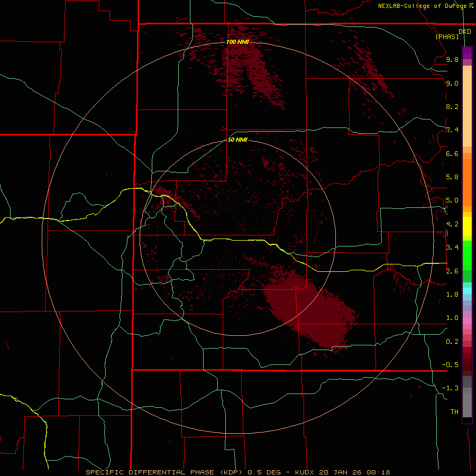Click the 3.4 color scale value

(x=452, y=248)
